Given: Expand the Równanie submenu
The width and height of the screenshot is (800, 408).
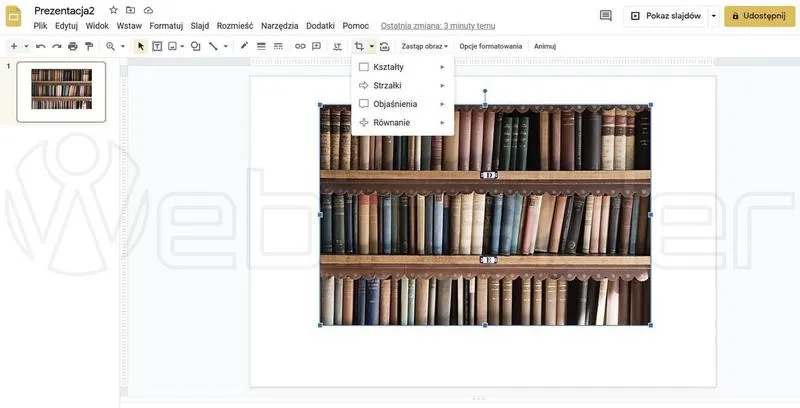Looking at the screenshot, I should point(403,122).
